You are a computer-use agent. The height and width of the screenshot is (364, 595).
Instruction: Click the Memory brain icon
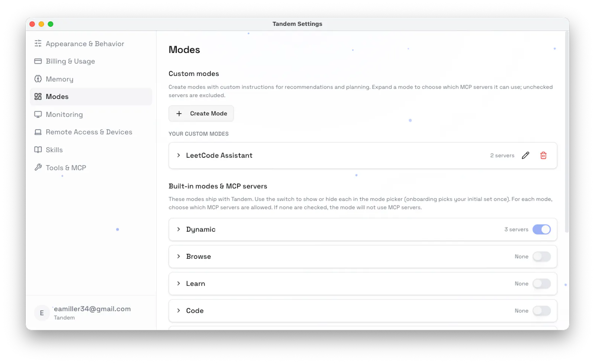[x=38, y=79]
